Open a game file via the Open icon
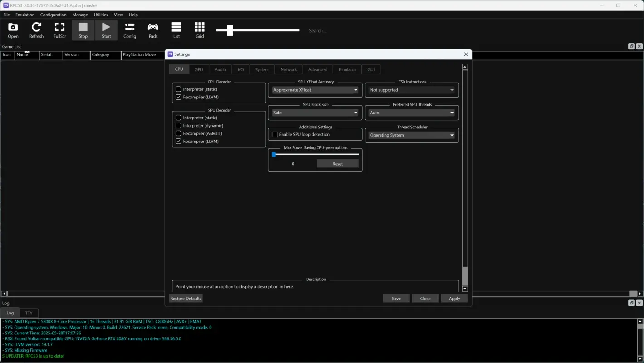The image size is (644, 363). tap(13, 30)
